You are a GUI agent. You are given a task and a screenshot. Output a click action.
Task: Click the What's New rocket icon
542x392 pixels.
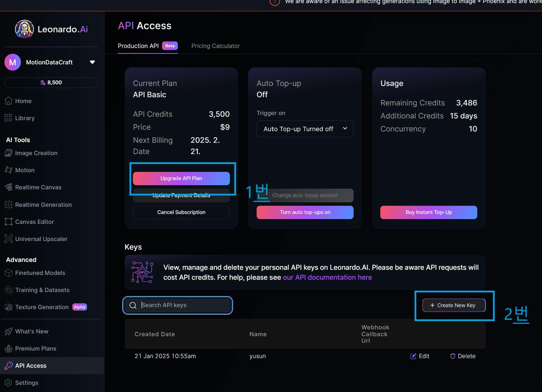(x=9, y=331)
